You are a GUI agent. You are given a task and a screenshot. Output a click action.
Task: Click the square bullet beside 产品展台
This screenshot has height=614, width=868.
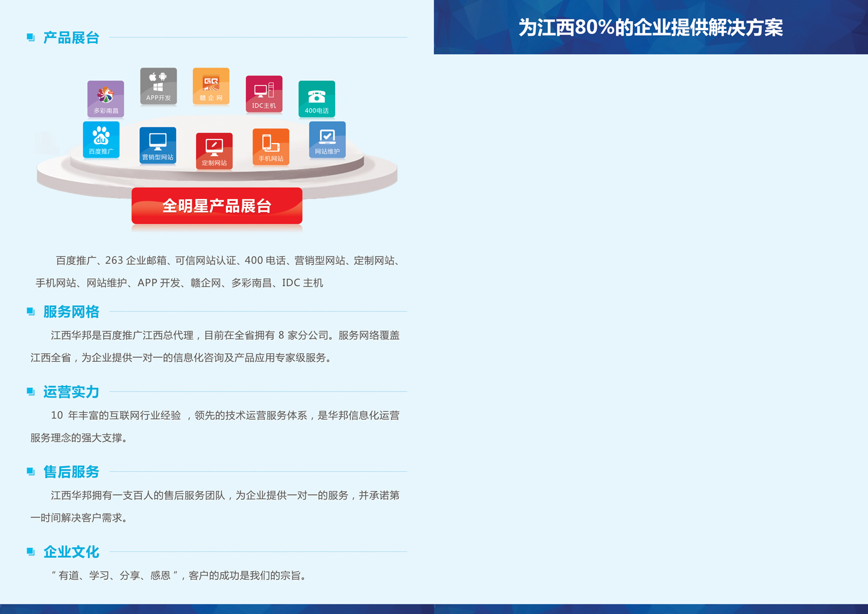[31, 38]
